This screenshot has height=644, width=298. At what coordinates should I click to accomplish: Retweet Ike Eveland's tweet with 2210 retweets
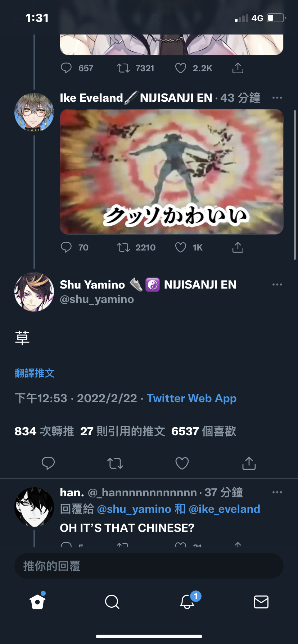click(123, 247)
